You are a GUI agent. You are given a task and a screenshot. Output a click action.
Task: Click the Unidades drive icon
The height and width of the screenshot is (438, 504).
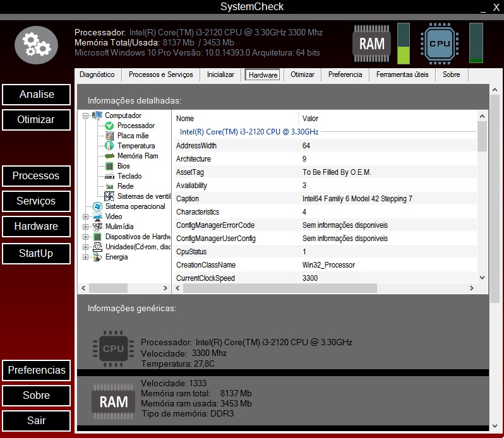click(x=97, y=247)
